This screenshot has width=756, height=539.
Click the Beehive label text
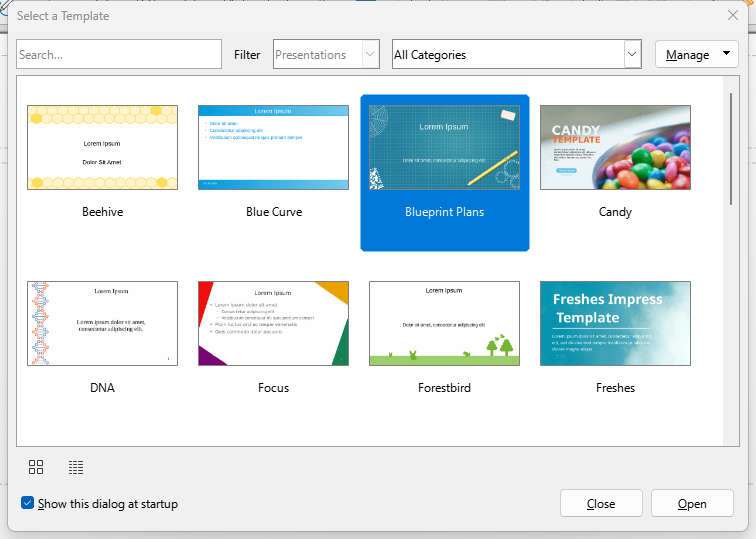102,212
